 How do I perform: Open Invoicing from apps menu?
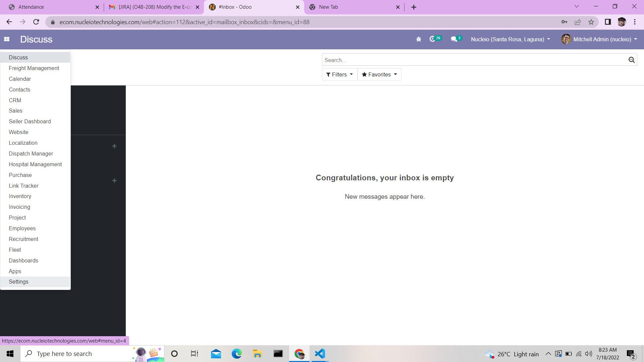[x=35, y=207]
